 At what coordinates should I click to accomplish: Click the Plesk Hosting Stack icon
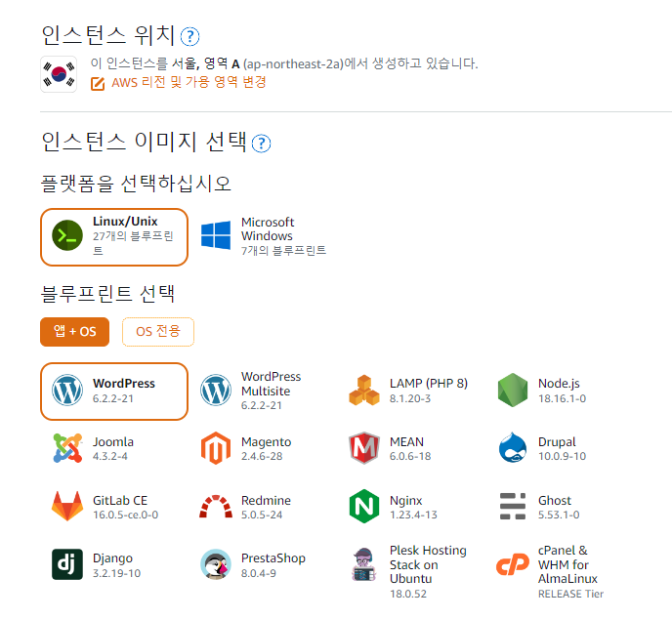[364, 564]
